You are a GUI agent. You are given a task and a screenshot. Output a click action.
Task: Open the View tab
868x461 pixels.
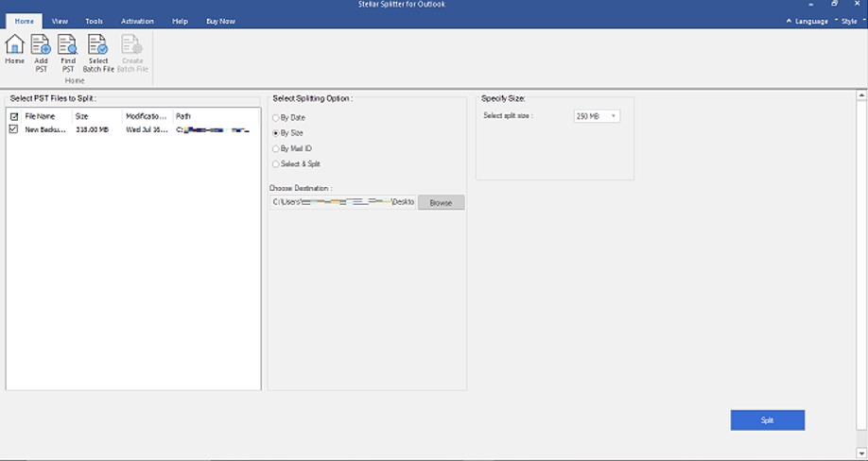pos(60,21)
